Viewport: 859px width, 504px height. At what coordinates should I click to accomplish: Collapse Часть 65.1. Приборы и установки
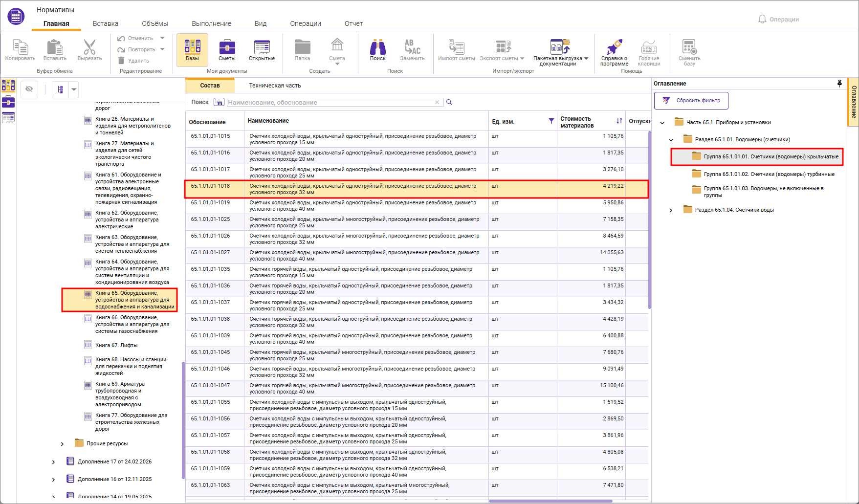(x=662, y=123)
